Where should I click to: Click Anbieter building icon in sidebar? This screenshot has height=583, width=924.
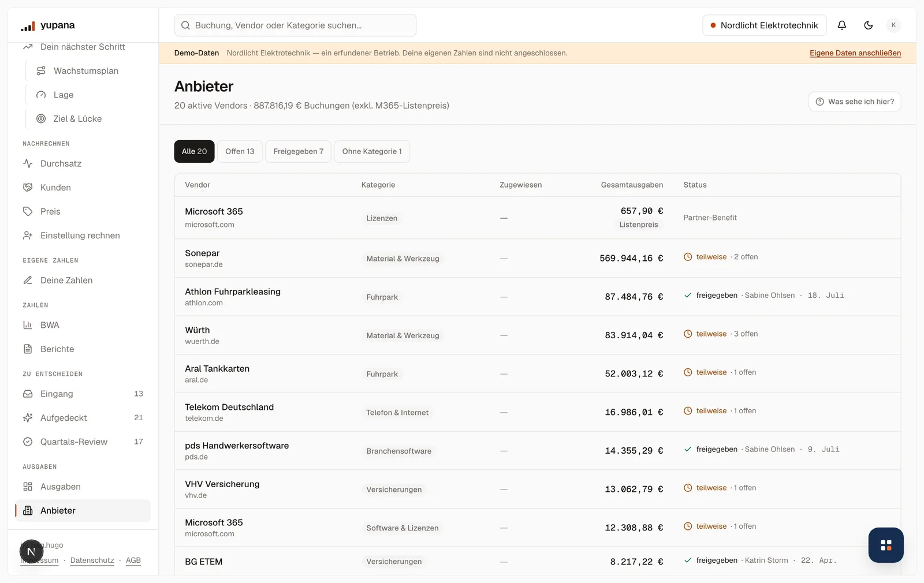coord(28,510)
